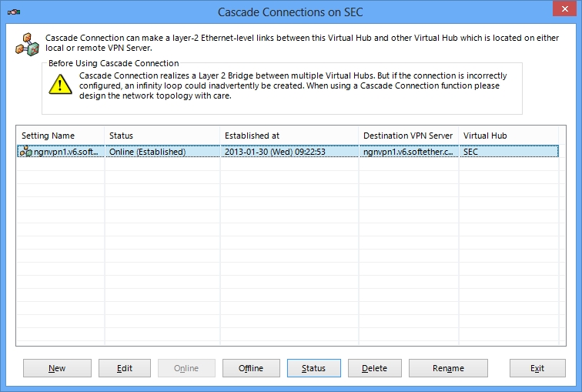
Task: Select the ngnvpn1 cascade connection entry icon
Action: pyautogui.click(x=25, y=152)
